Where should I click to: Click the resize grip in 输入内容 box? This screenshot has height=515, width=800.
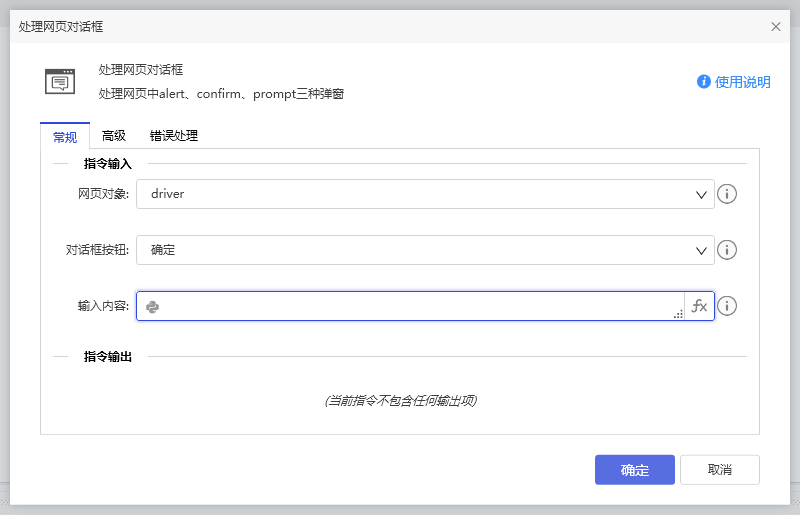pyautogui.click(x=678, y=314)
